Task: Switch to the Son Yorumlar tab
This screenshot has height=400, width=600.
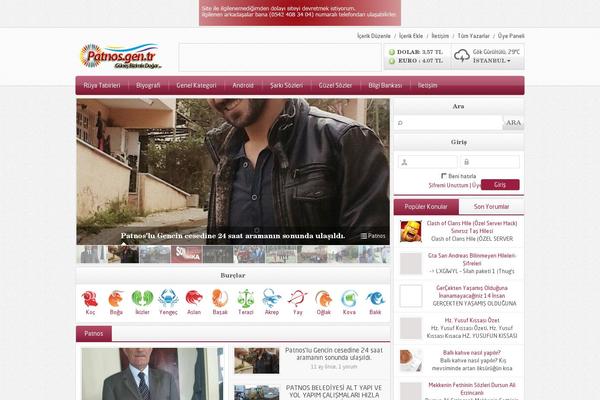Action: (491, 207)
